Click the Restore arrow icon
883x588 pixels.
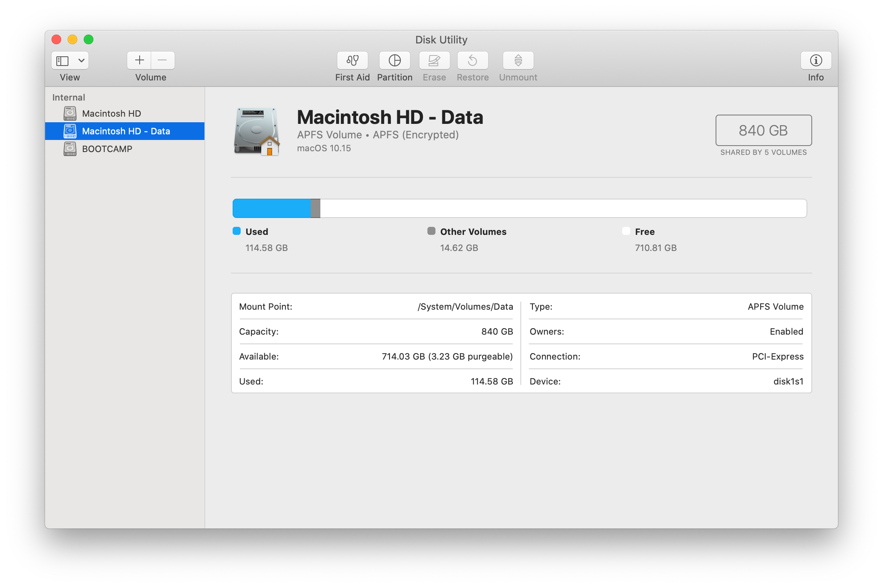472,60
